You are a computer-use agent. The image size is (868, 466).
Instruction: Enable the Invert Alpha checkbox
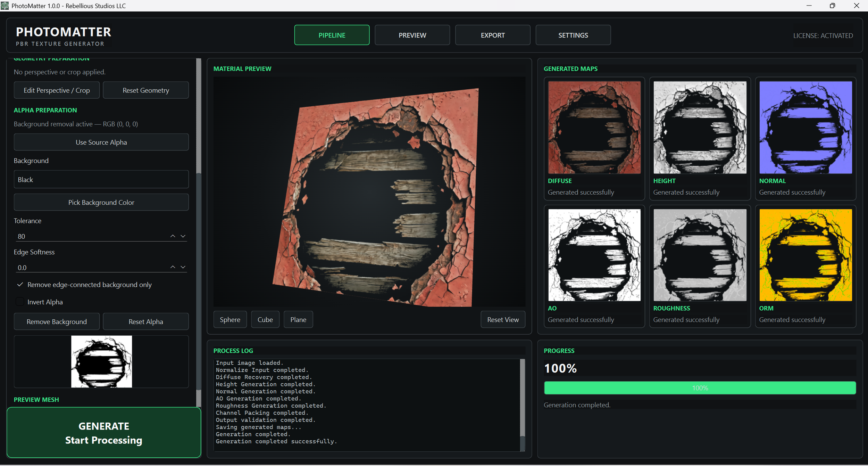[20, 302]
